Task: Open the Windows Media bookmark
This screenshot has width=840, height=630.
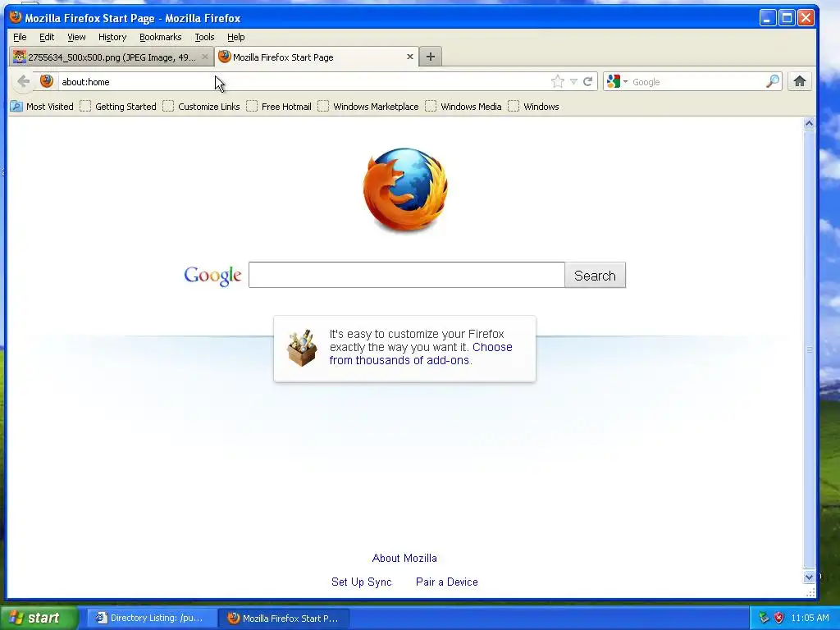Action: [463, 107]
